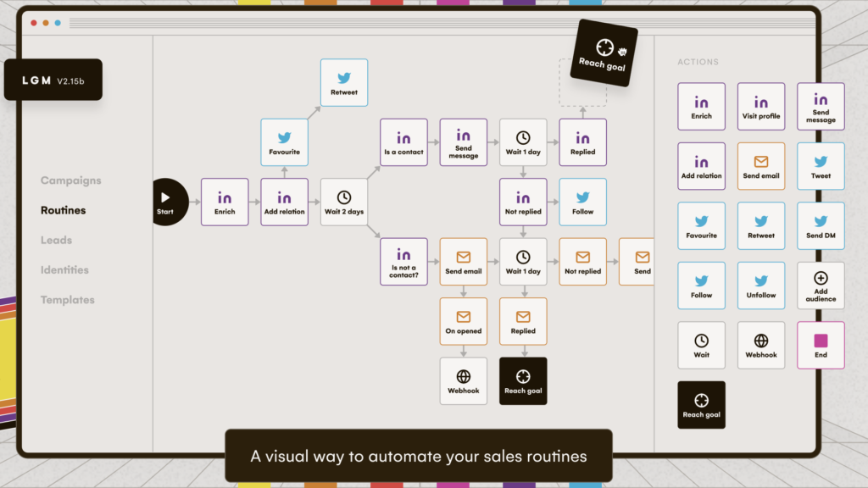Click the Tweet action tile
Viewport: 868px width, 488px height.
[821, 166]
